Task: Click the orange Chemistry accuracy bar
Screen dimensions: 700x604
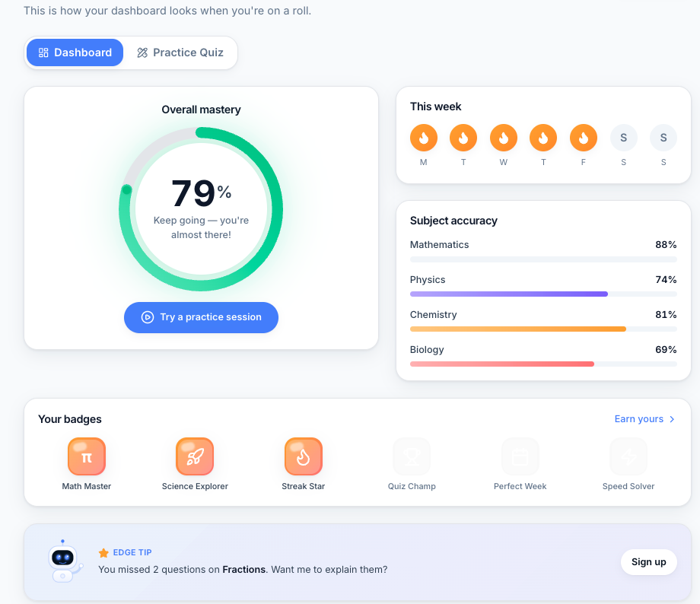Action: 518,329
